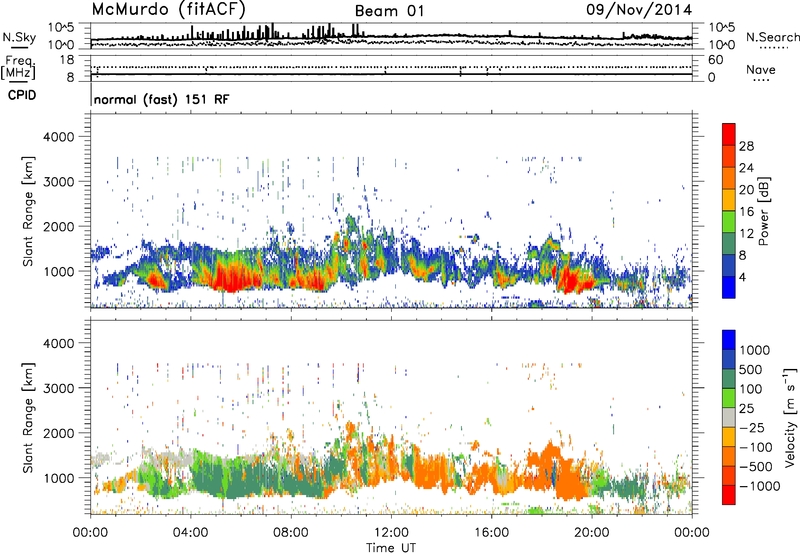Click the "16" label on Power color bar

[x=746, y=212]
